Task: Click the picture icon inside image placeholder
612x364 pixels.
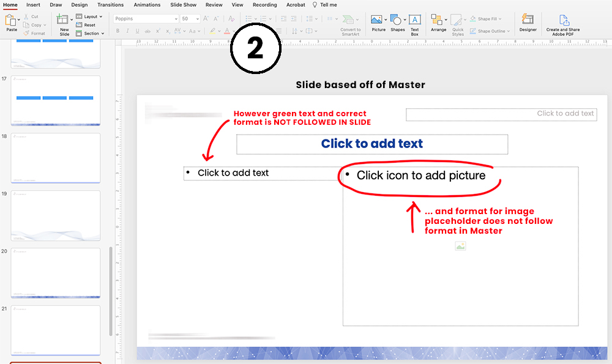Action: click(x=461, y=246)
